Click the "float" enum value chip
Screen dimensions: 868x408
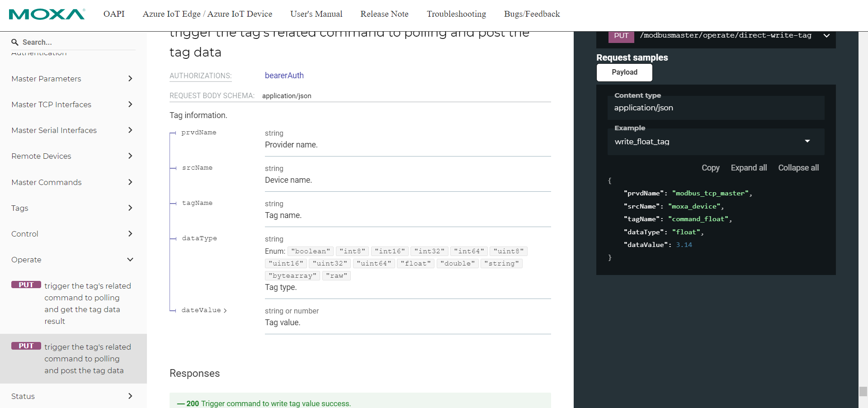pyautogui.click(x=415, y=263)
